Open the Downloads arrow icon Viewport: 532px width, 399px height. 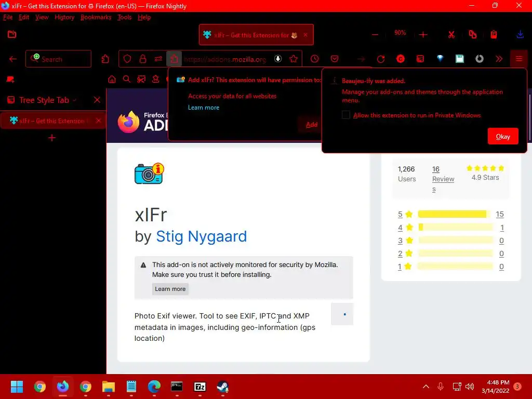pos(520,35)
